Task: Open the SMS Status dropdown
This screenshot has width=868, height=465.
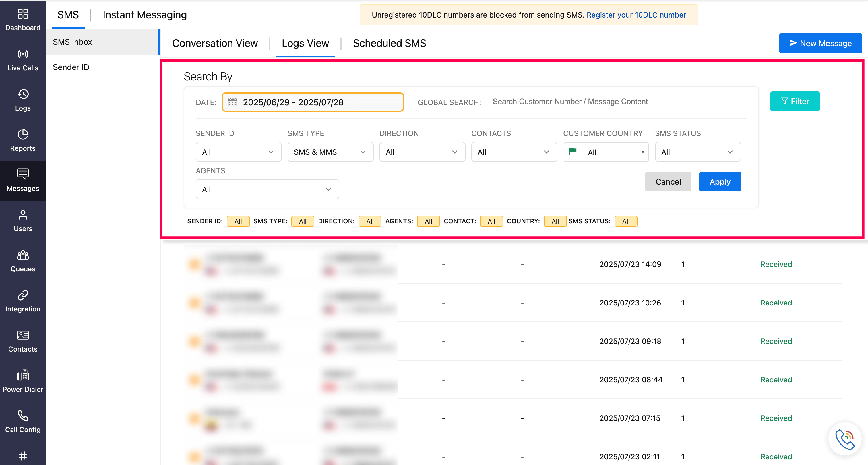Action: [697, 152]
